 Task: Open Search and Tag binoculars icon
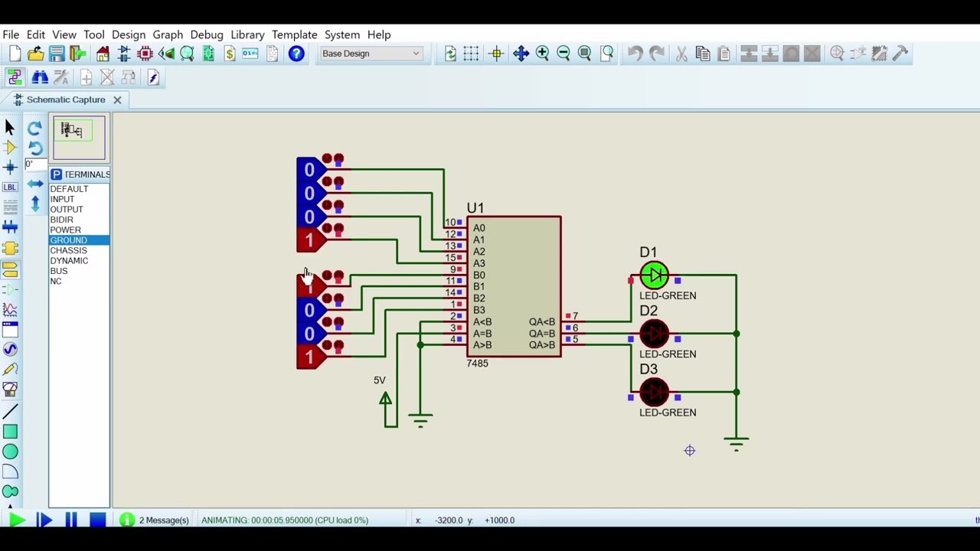coord(40,77)
